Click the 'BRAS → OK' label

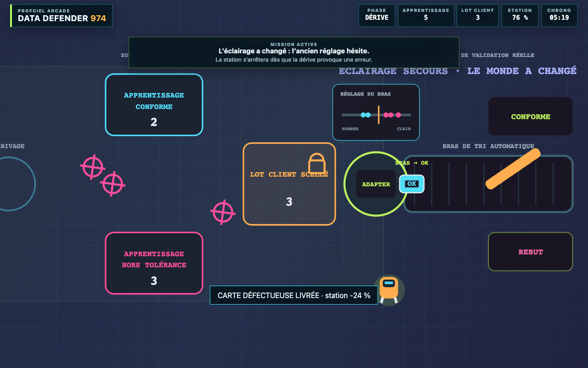(412, 163)
